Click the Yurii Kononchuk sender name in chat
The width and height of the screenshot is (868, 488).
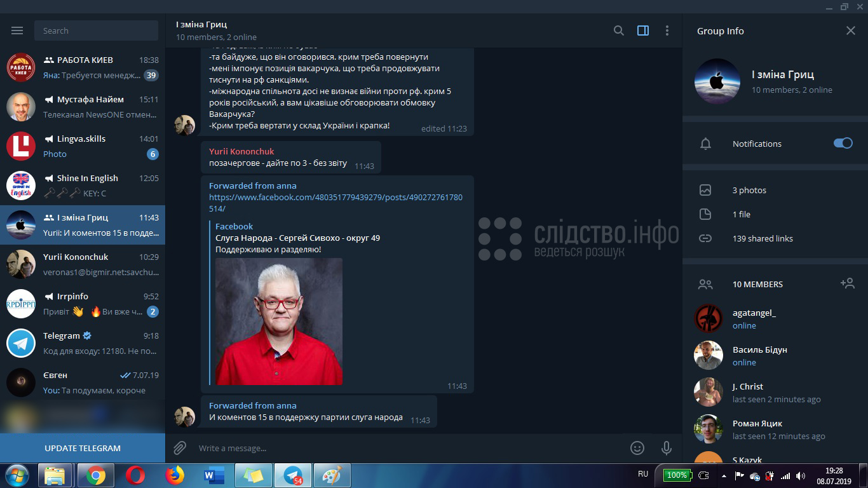click(241, 151)
